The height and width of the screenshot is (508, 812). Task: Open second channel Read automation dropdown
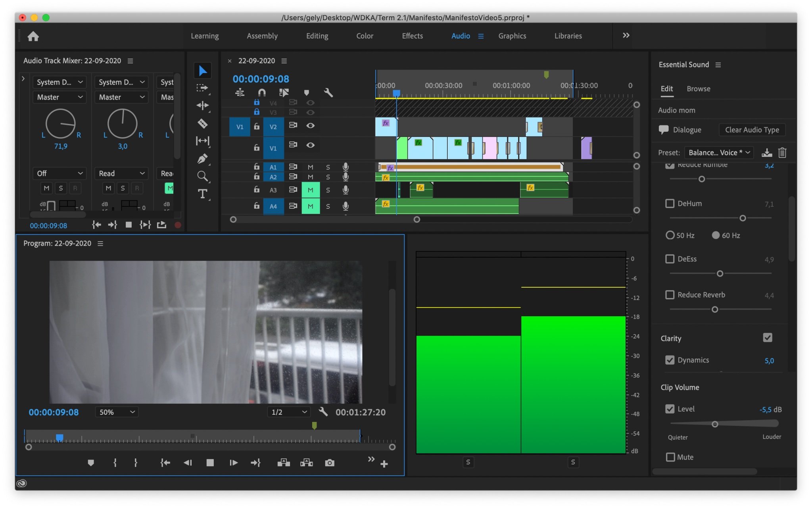pyautogui.click(x=121, y=173)
